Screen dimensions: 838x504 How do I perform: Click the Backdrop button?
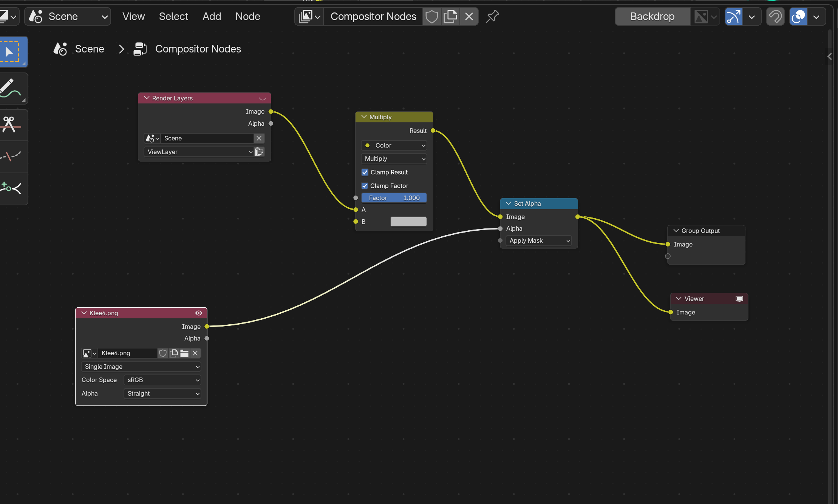(652, 17)
